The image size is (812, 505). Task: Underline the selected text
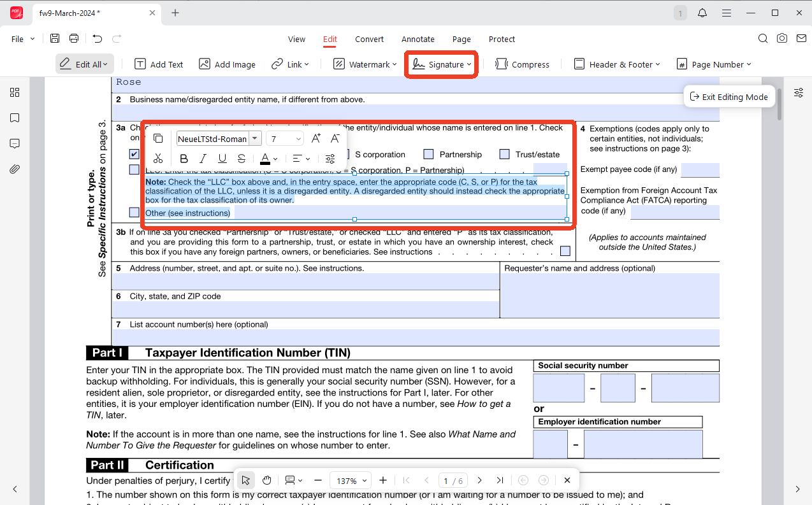[x=222, y=159]
